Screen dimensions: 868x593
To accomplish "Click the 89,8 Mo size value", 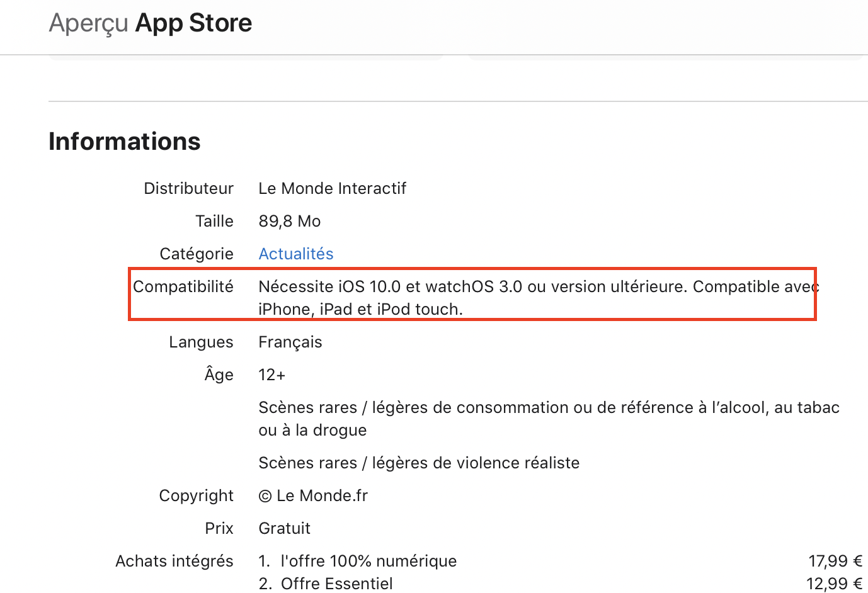I will [x=290, y=221].
